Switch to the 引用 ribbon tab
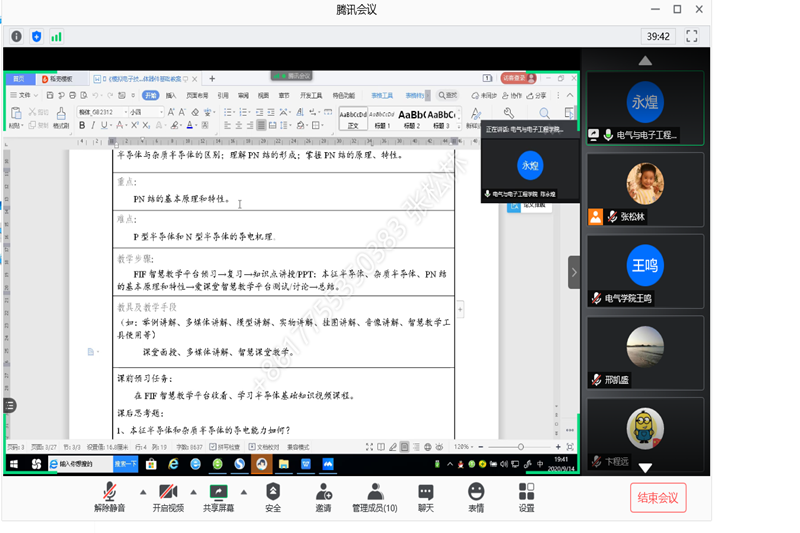800x533 pixels. 223,95
